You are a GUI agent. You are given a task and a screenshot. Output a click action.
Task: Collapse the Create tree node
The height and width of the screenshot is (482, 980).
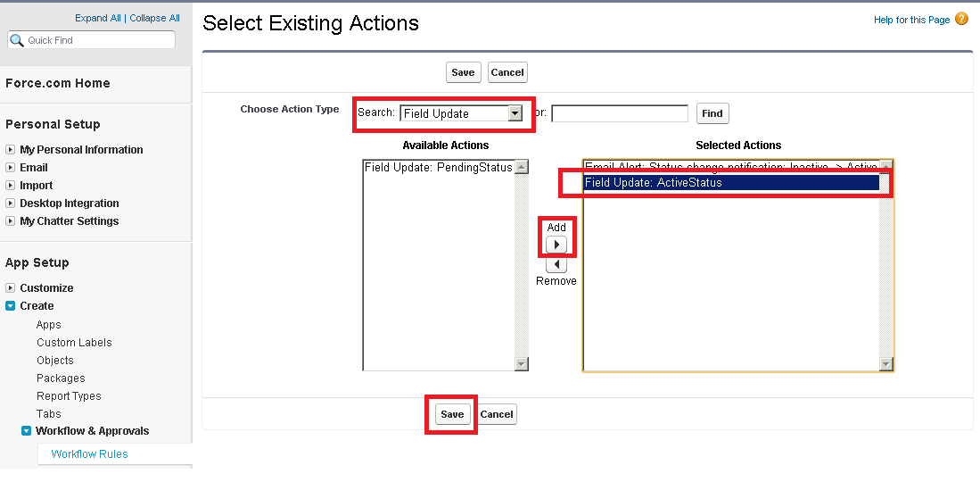point(11,306)
